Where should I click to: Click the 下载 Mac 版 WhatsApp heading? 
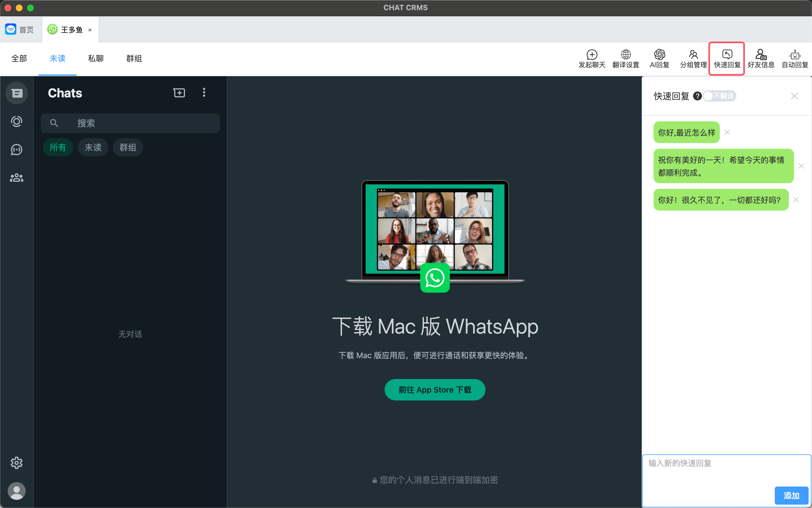(x=435, y=326)
